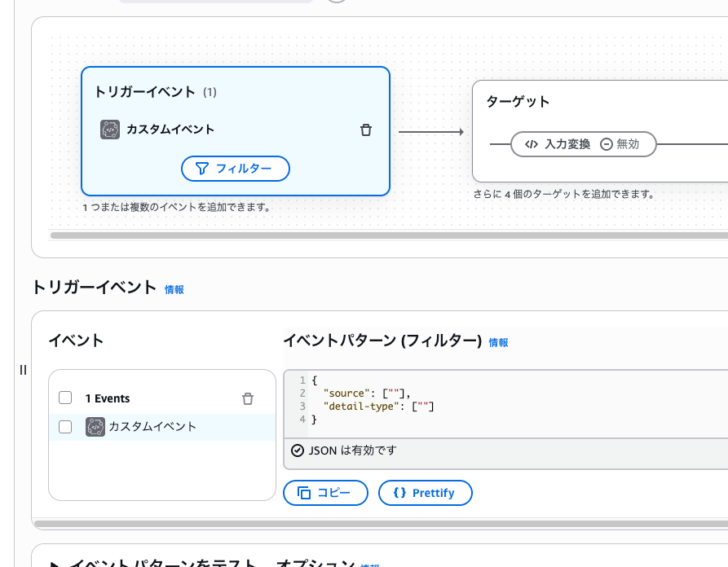
Task: Tick the カスタムイベント row checkbox
Action: [x=65, y=426]
